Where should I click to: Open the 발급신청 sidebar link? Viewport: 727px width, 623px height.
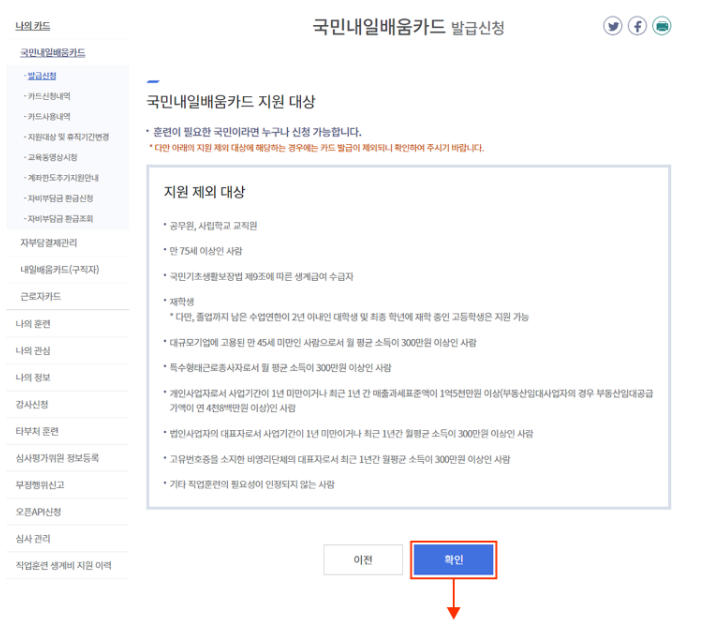click(42, 76)
